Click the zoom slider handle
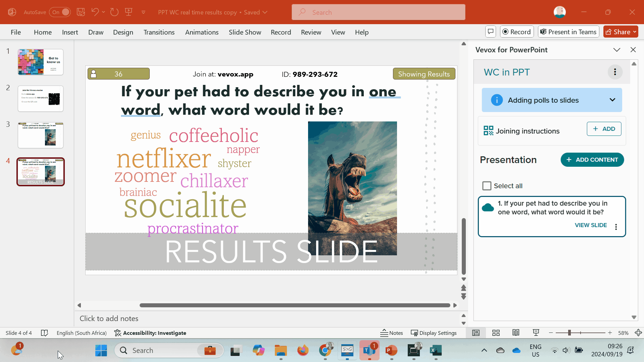 click(x=569, y=333)
